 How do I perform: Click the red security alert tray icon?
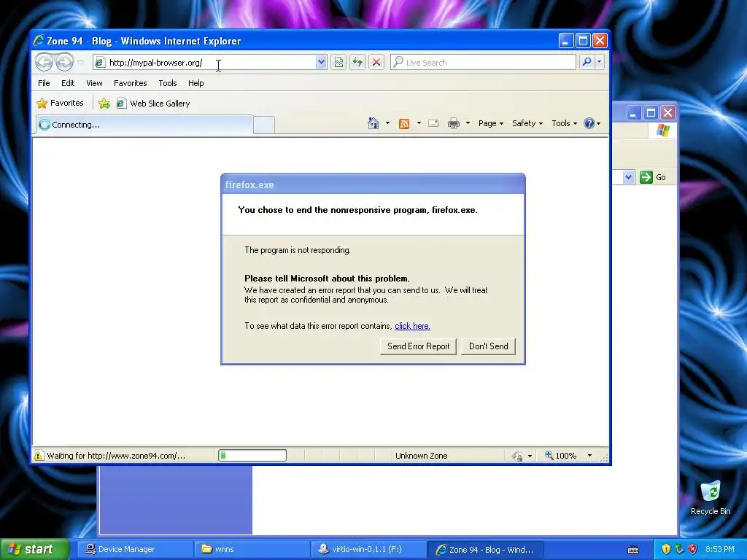point(693,549)
